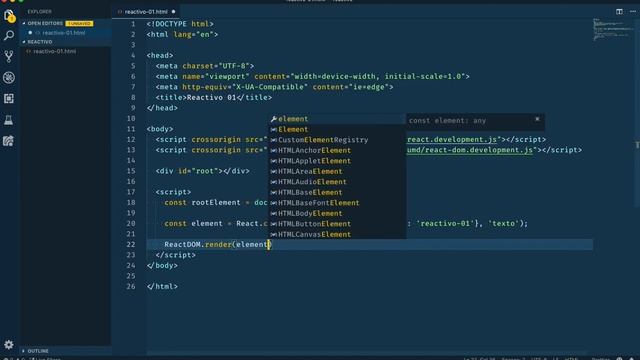The width and height of the screenshot is (640, 360).
Task: Choose the HTMLBodyElement suggestion
Action: pyautogui.click(x=337, y=213)
